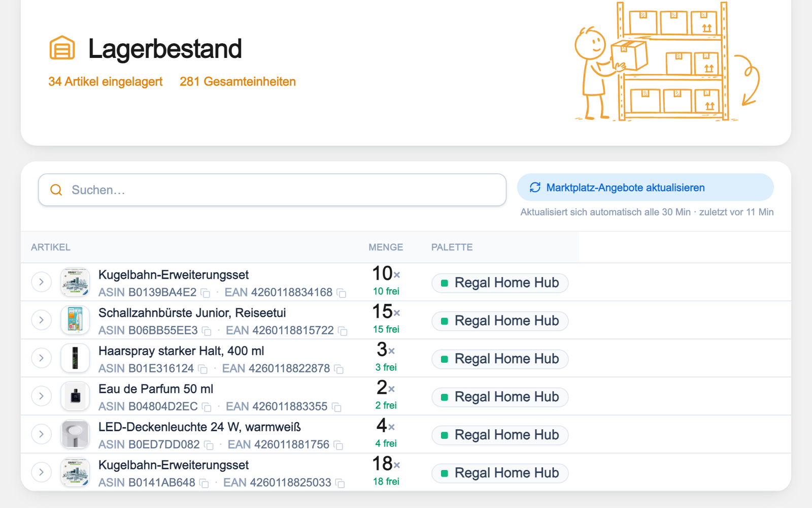Open Regal Home Hub palette for ASIN B0139BA4E2
812x508 pixels.
coord(500,283)
